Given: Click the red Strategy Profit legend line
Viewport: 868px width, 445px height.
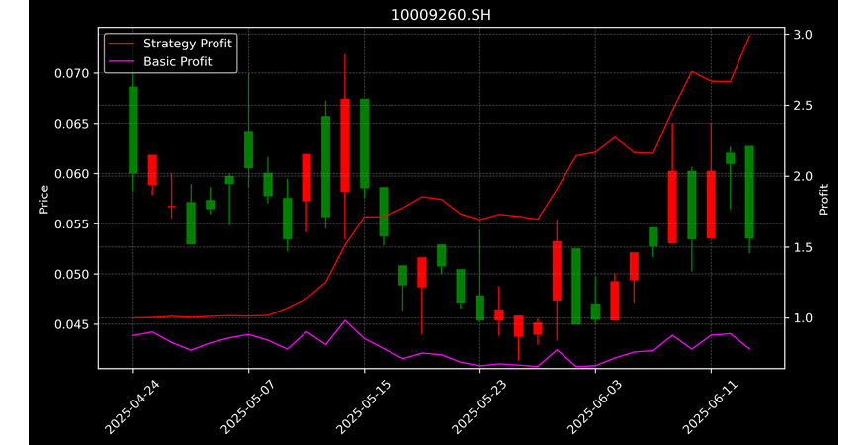Looking at the screenshot, I should click(x=122, y=44).
